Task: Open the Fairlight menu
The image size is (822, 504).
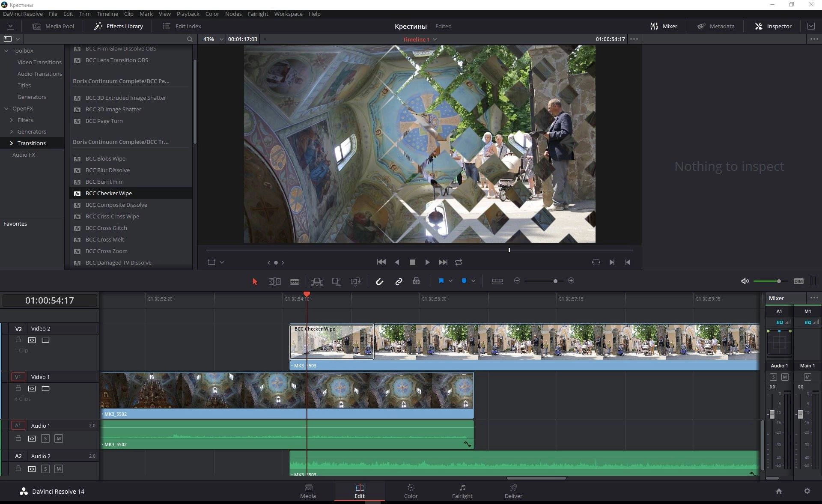Action: pyautogui.click(x=258, y=14)
